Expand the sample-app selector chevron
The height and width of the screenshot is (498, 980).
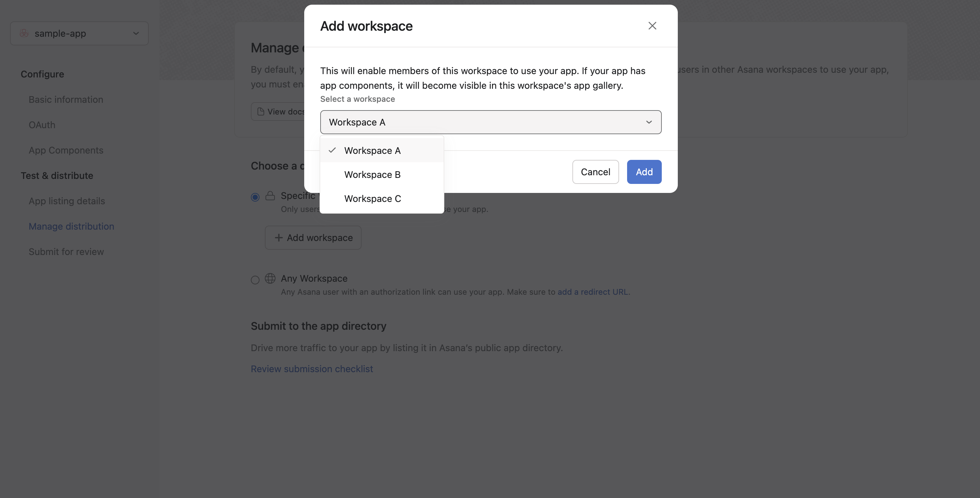136,33
